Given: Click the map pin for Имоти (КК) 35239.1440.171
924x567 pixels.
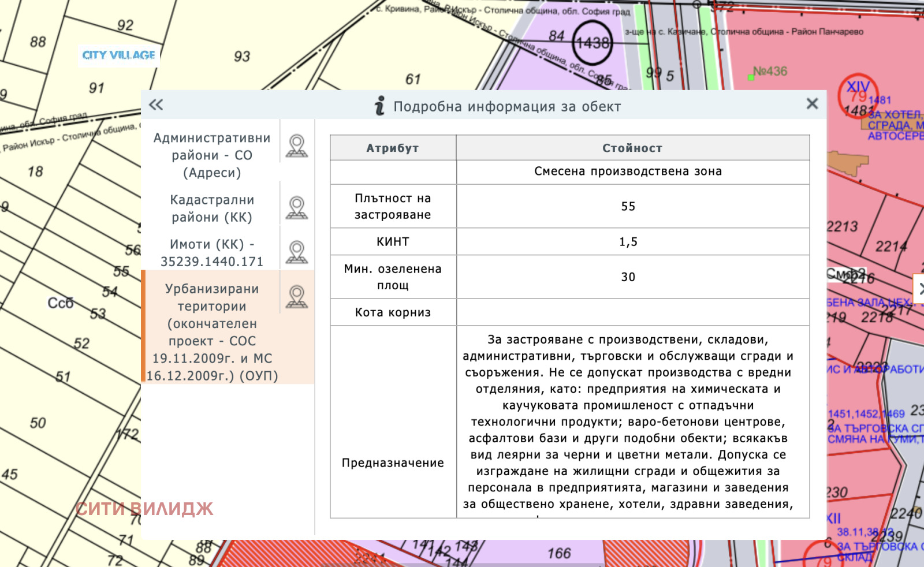Looking at the screenshot, I should click(297, 252).
